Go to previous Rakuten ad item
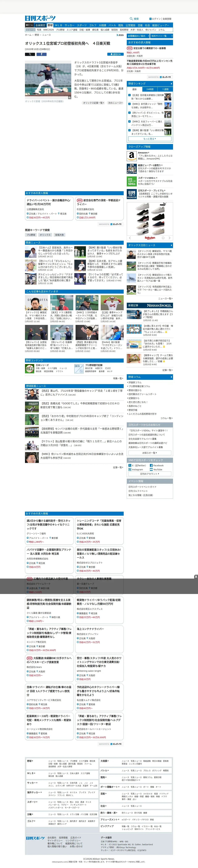 130,238
